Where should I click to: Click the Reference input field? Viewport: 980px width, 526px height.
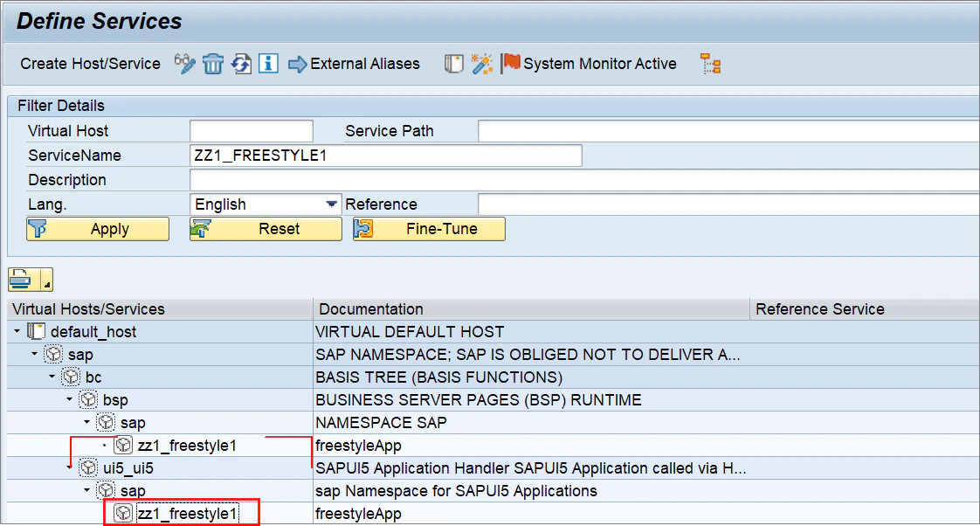(x=728, y=204)
